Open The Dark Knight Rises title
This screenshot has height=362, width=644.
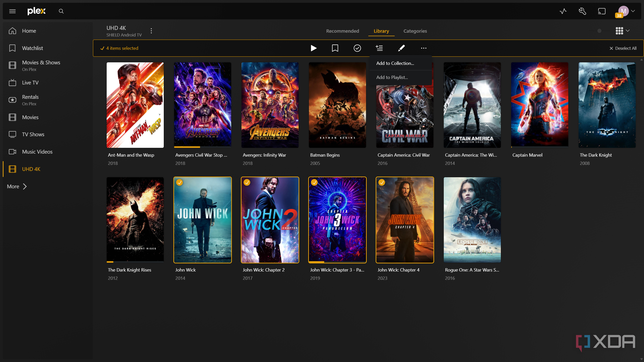[129, 270]
